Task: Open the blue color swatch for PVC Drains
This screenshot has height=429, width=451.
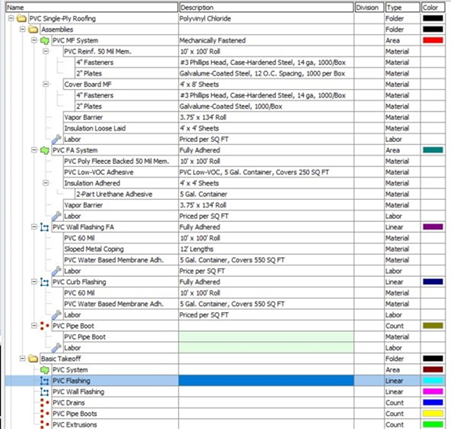Action: coord(433,403)
